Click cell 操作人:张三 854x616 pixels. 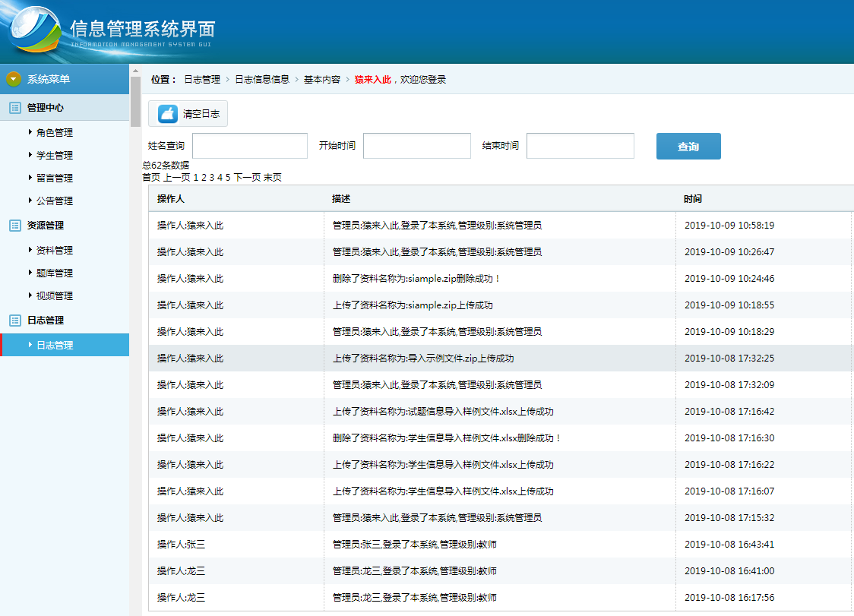pos(181,545)
